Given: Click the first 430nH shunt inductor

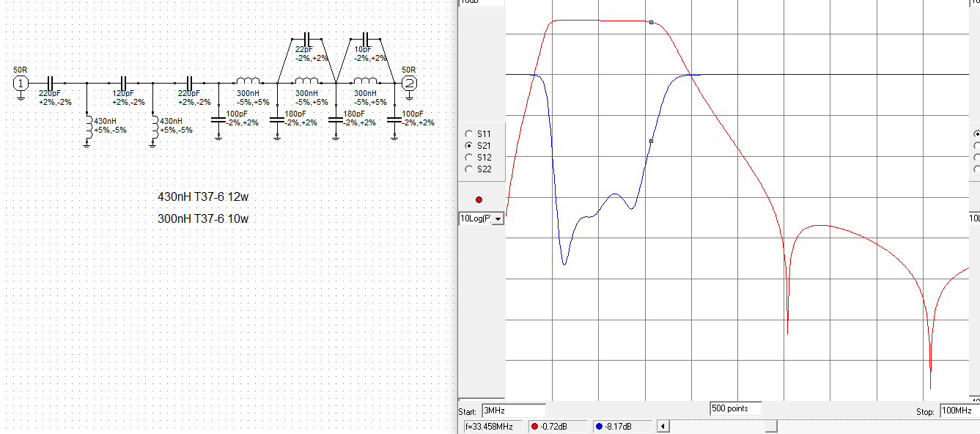Looking at the screenshot, I should tap(88, 125).
